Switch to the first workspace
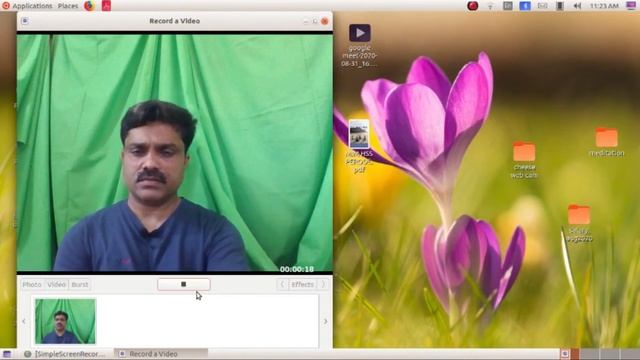Viewport: 640px width, 360px height. pyautogui.click(x=575, y=354)
